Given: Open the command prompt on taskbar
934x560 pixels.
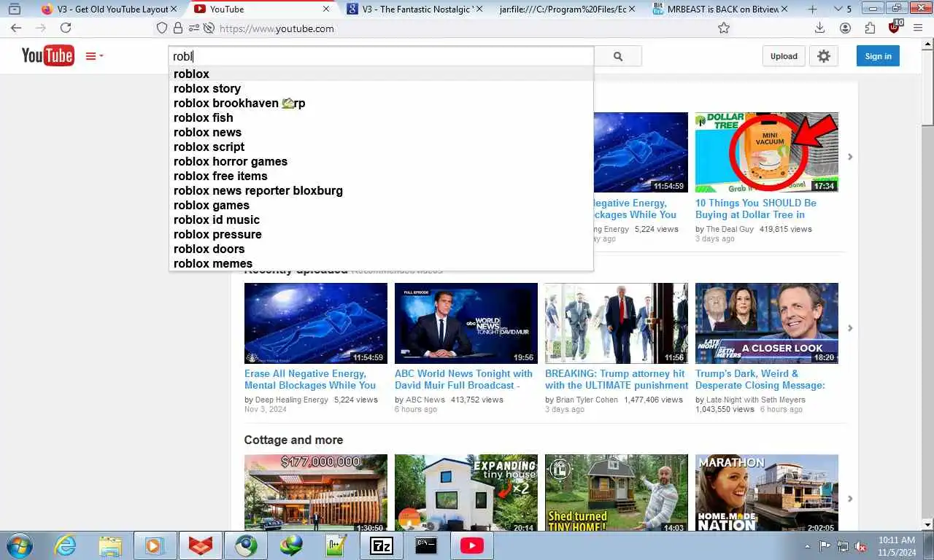Looking at the screenshot, I should pos(426,545).
